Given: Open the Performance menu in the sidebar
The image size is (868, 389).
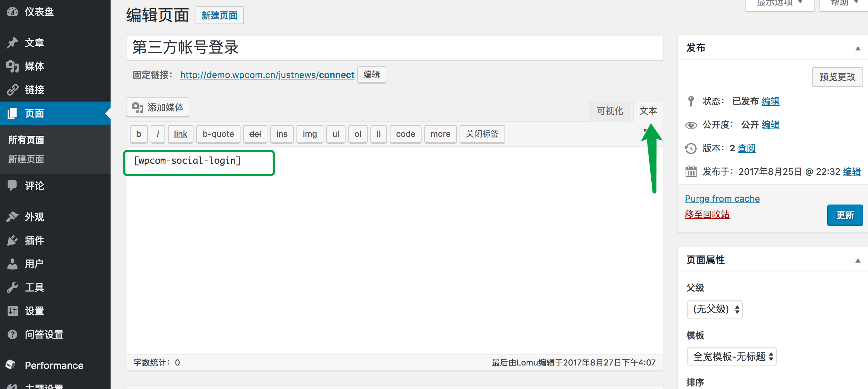Looking at the screenshot, I should pyautogui.click(x=54, y=365).
